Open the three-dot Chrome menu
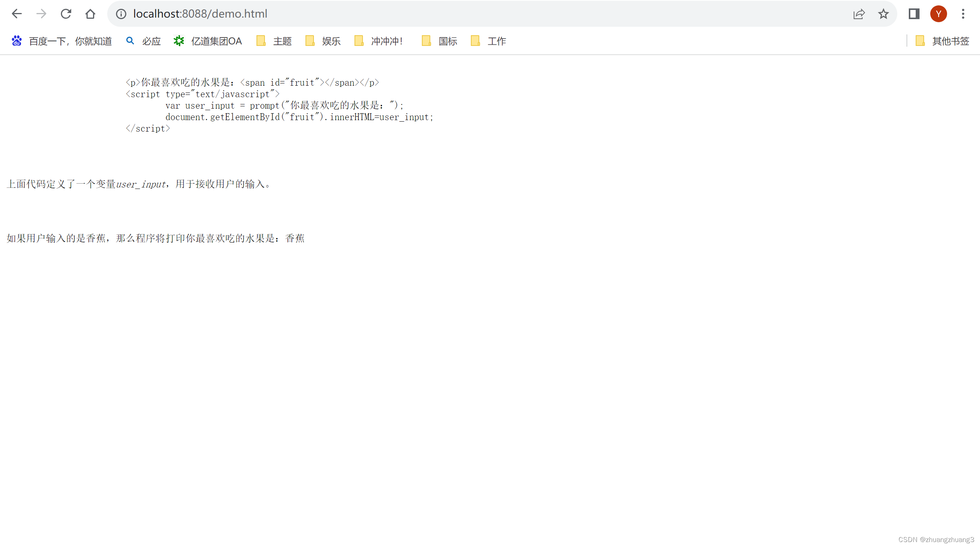980x547 pixels. (x=963, y=14)
